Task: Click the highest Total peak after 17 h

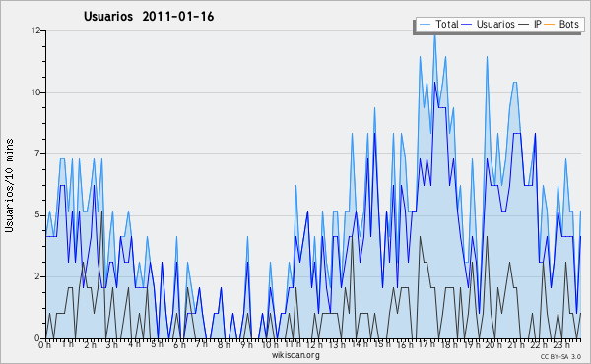Action: click(x=434, y=35)
